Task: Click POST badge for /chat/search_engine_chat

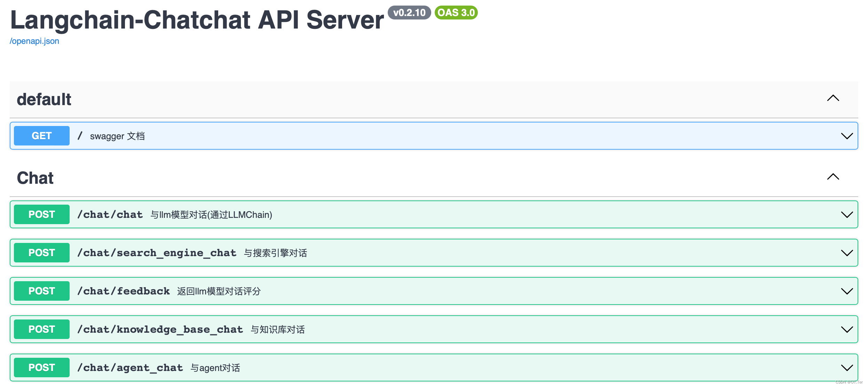Action: [x=42, y=253]
